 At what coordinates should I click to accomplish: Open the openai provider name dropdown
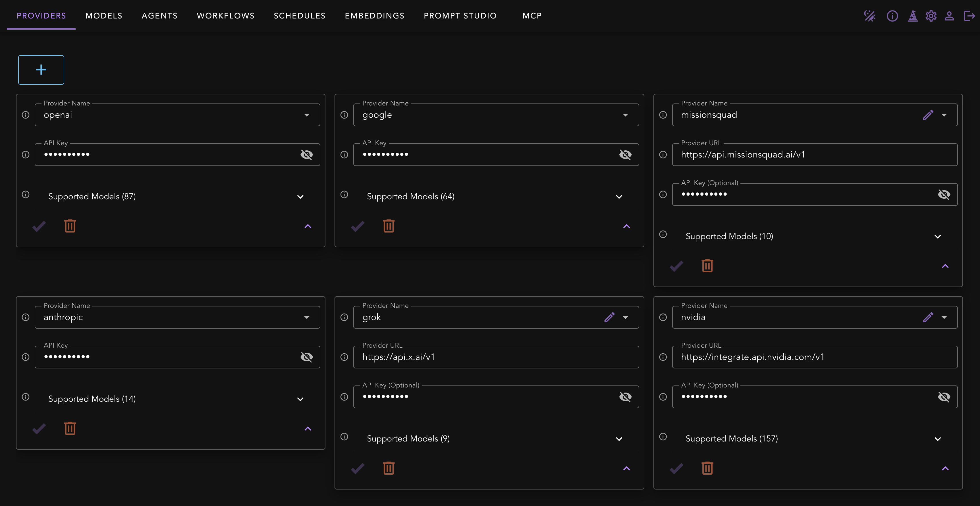click(307, 115)
